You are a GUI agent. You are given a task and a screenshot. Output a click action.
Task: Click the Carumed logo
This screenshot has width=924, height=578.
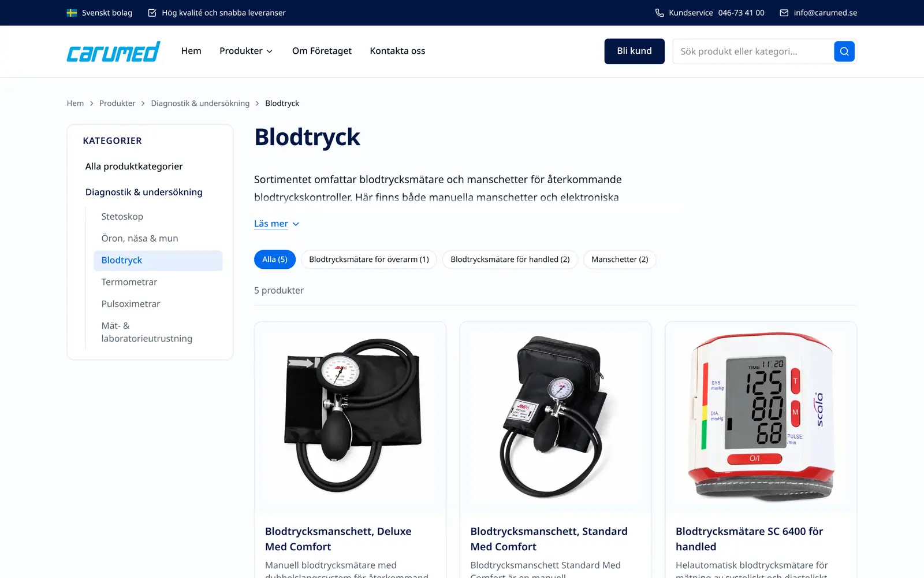tap(113, 51)
